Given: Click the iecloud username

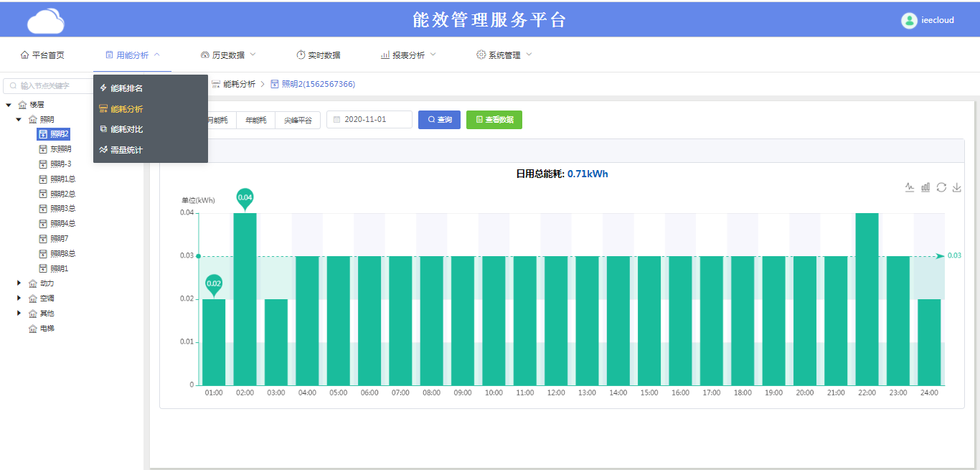Looking at the screenshot, I should pos(938,21).
